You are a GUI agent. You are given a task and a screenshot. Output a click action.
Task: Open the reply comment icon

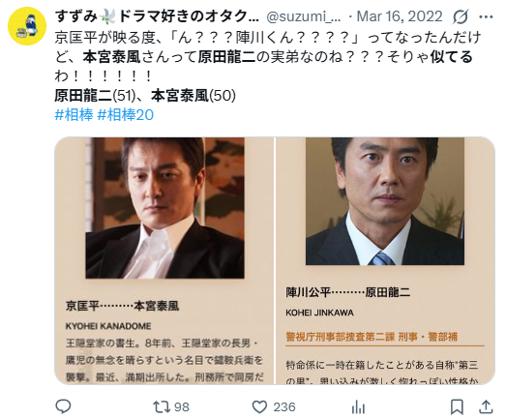click(63, 406)
